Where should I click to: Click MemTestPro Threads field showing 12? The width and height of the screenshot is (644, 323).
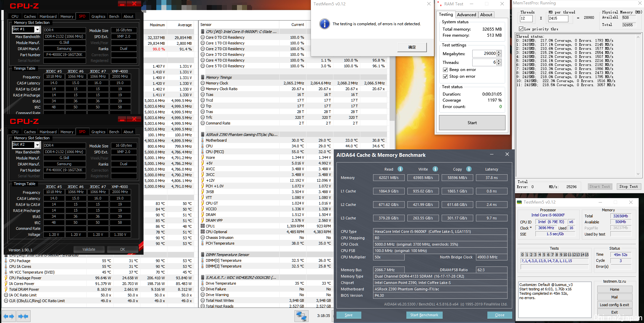point(526,19)
